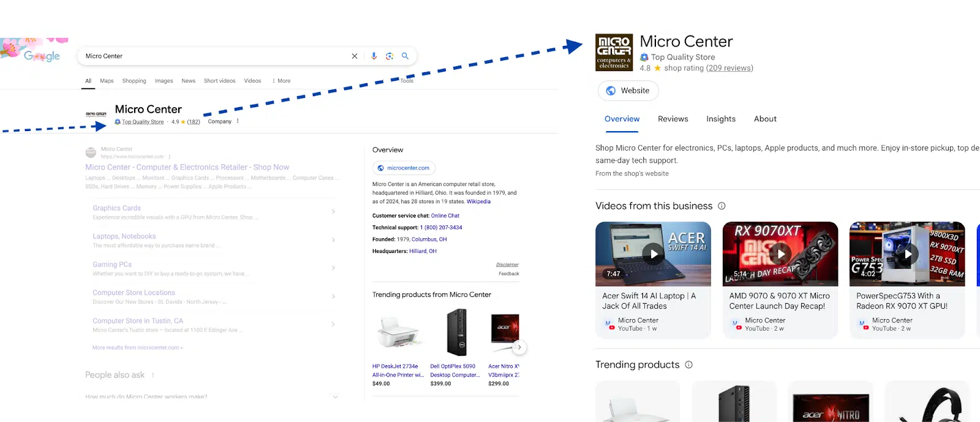
Task: Open info icon next to Trending products heading
Action: pos(688,364)
